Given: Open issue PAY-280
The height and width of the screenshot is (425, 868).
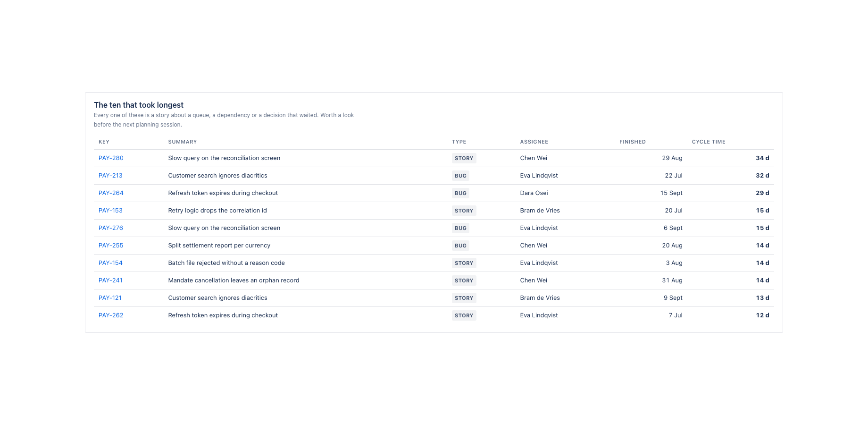Looking at the screenshot, I should 111,158.
